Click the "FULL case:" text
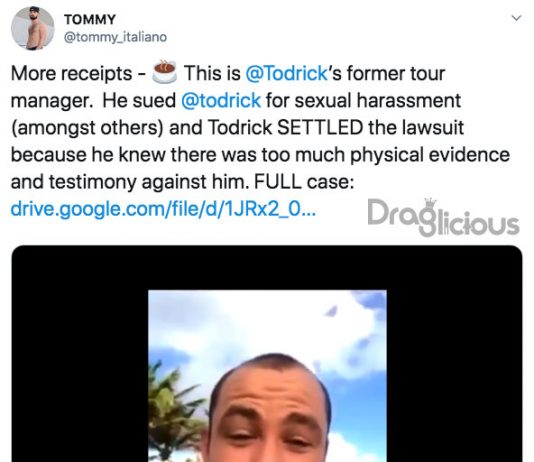 (304, 181)
